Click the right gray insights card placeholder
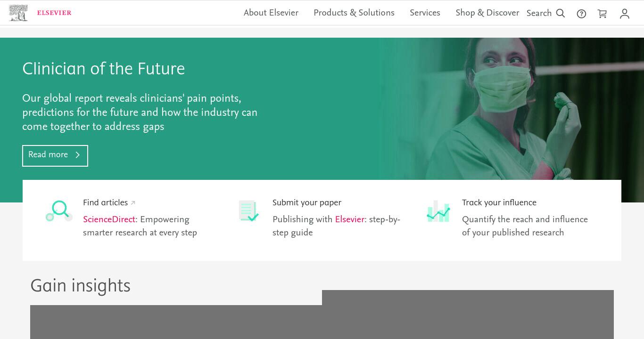The width and height of the screenshot is (644, 339). (468, 315)
